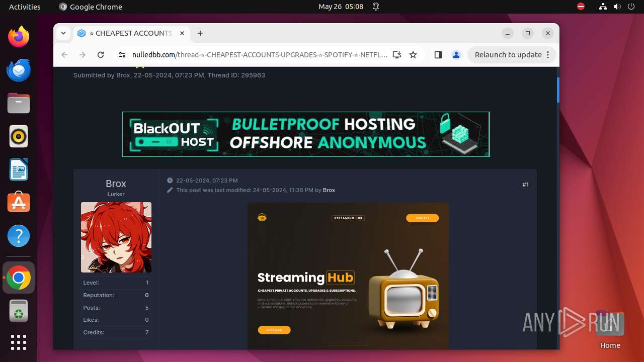Screen dimensions: 644x362
Task: Open the Home folder desktop icon
Action: point(610,330)
